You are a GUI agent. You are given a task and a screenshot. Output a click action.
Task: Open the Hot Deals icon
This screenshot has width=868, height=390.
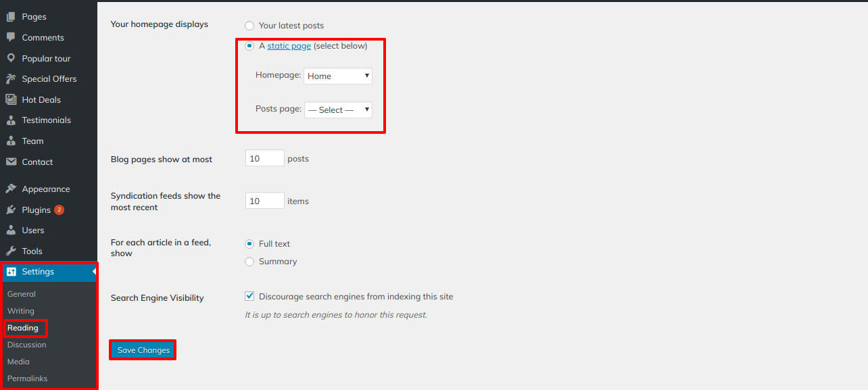(11, 99)
